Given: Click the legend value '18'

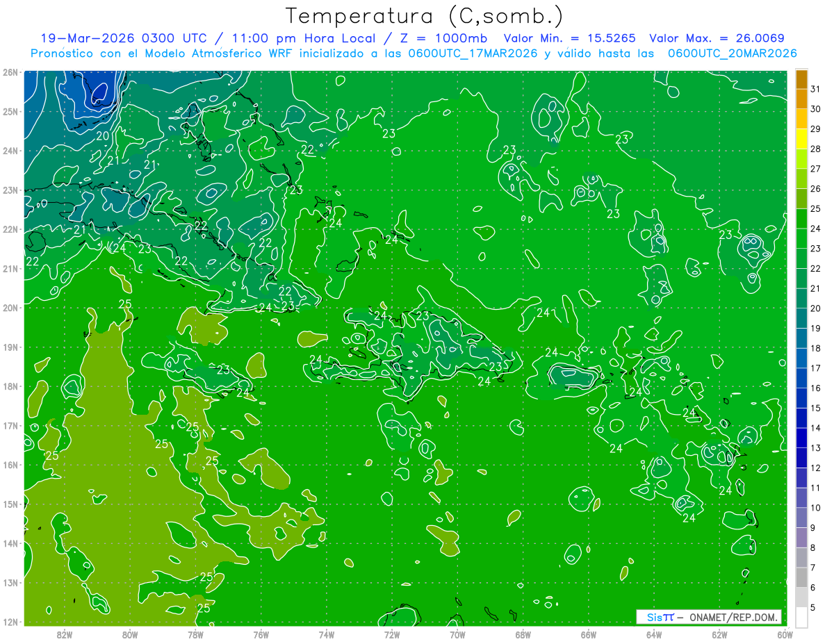Looking at the screenshot, I should (815, 348).
